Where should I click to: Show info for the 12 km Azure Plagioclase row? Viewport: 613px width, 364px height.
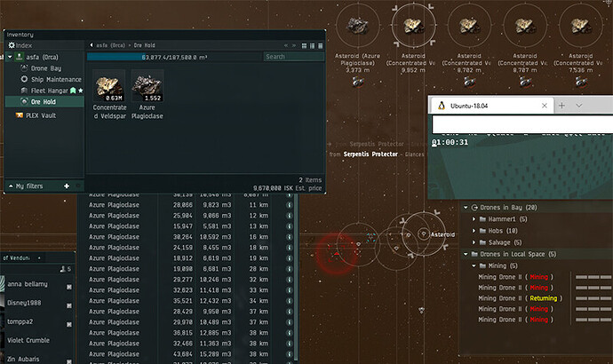(290, 216)
